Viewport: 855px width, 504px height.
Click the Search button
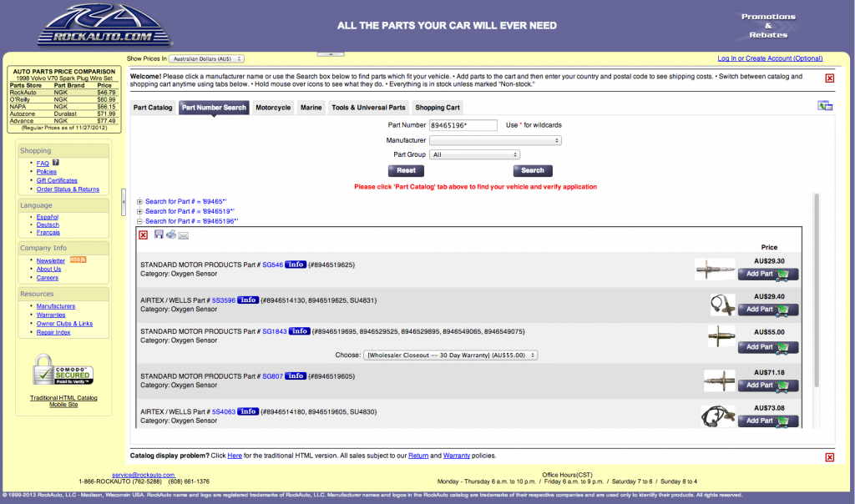click(x=533, y=170)
